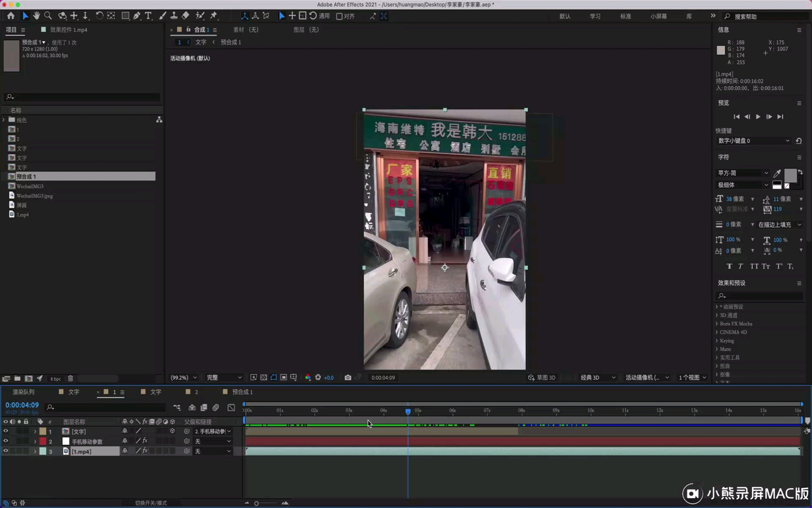Click the Home icon in toolbar
This screenshot has width=812, height=508.
click(x=11, y=16)
